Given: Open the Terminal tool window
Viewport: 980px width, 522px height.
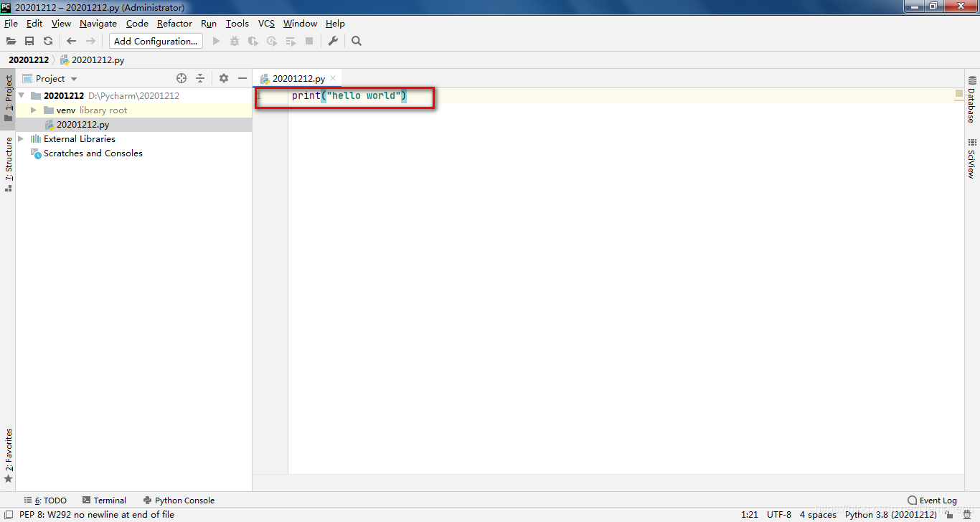Looking at the screenshot, I should tap(104, 500).
